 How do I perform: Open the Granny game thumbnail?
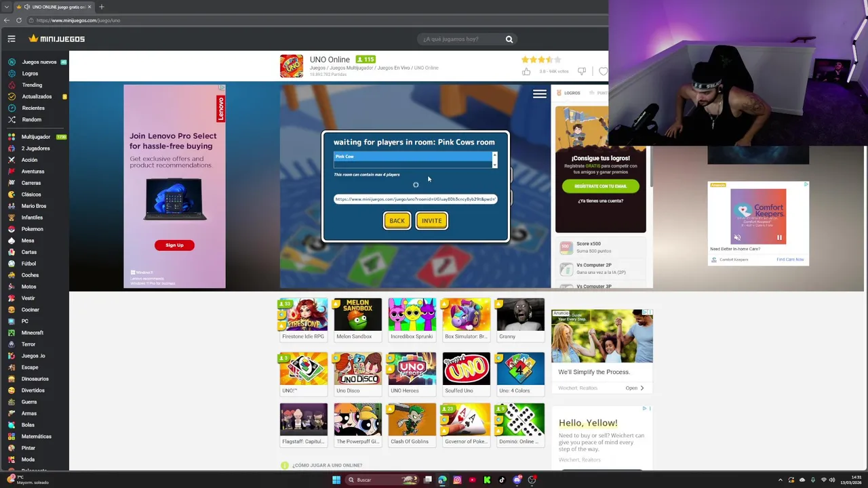tap(520, 319)
